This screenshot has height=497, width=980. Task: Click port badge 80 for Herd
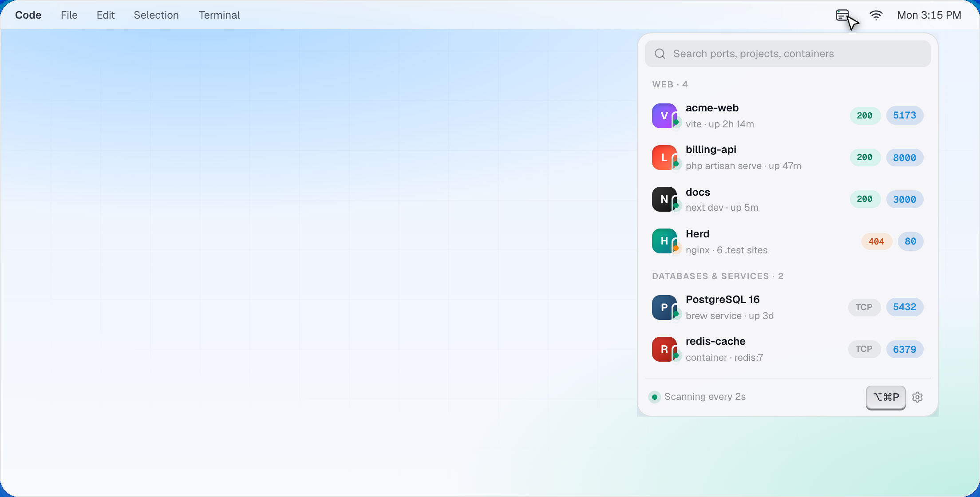coord(910,241)
